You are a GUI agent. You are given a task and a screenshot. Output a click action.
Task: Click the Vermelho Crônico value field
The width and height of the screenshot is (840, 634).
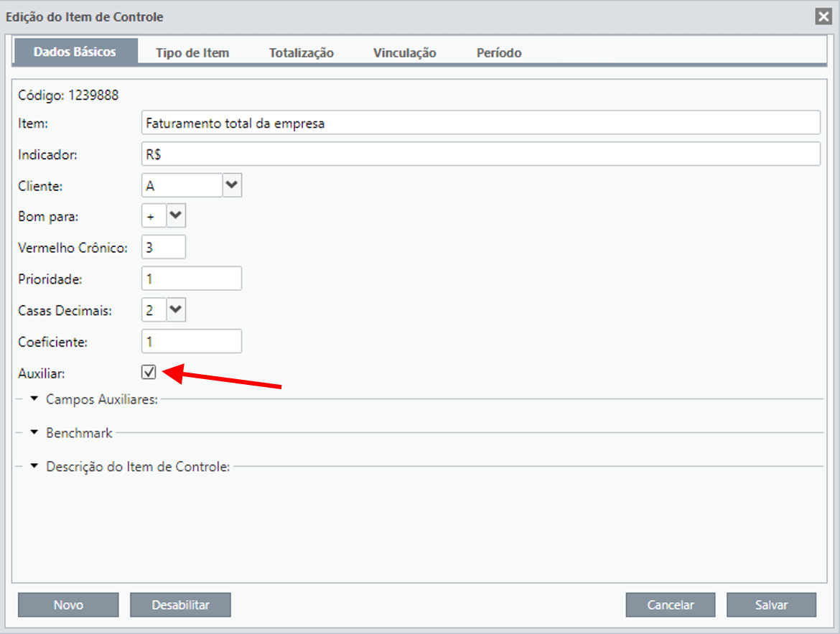click(164, 247)
